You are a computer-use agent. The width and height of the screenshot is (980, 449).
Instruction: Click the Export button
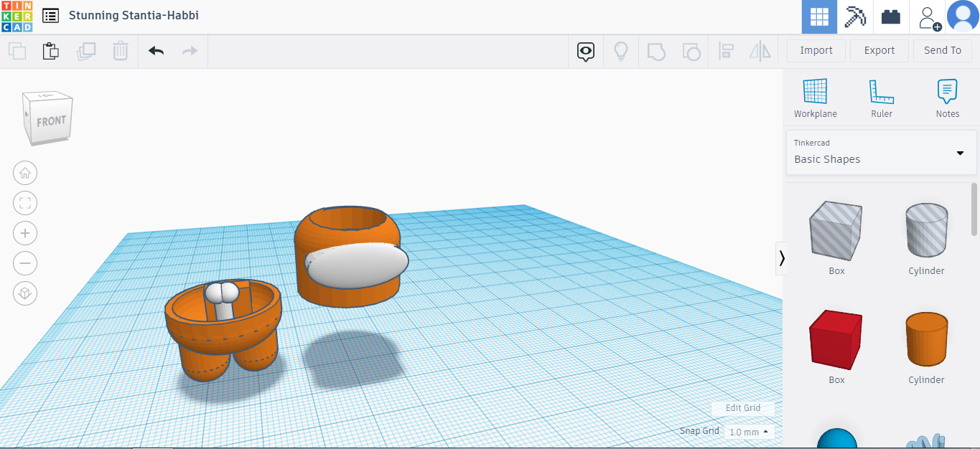coord(879,50)
